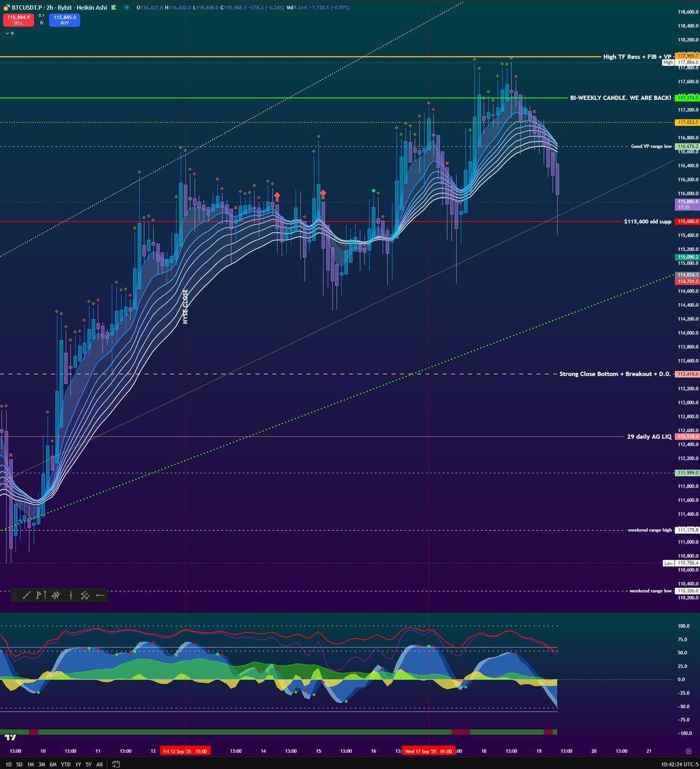Click the Heikin Ashi chart type icon beside the symbol
The height and width of the screenshot is (769, 700).
click(114, 8)
